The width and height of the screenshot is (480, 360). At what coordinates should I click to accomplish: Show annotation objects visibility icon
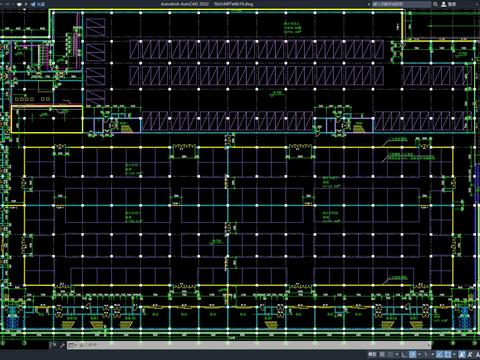[461, 354]
